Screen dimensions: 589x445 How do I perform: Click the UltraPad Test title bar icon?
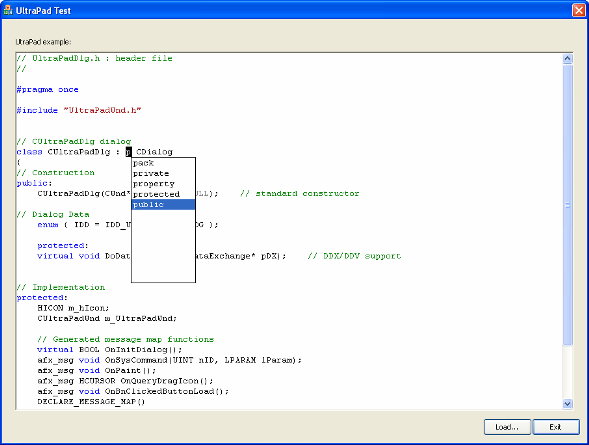click(8, 10)
